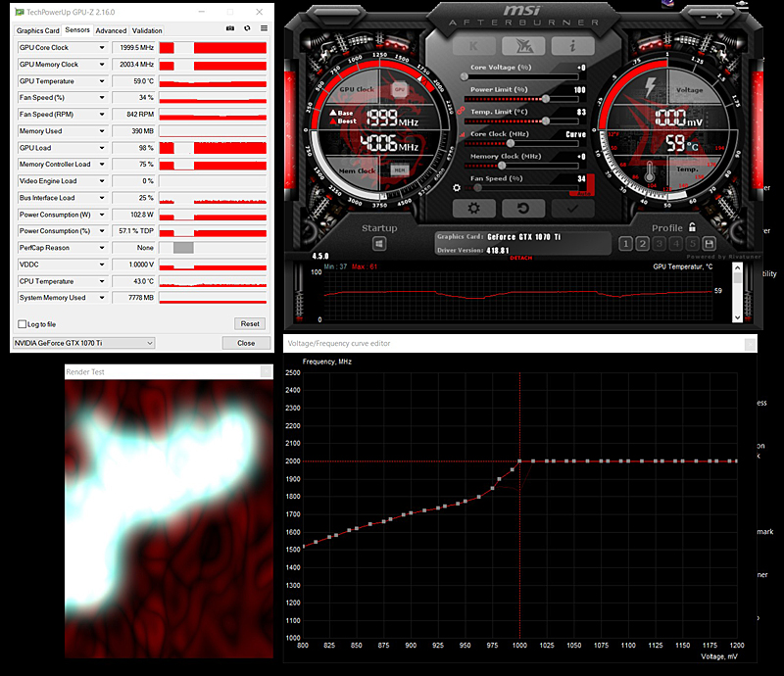The width and height of the screenshot is (784, 676).
Task: Click DETACH under the Afterburner panel
Action: 521,258
